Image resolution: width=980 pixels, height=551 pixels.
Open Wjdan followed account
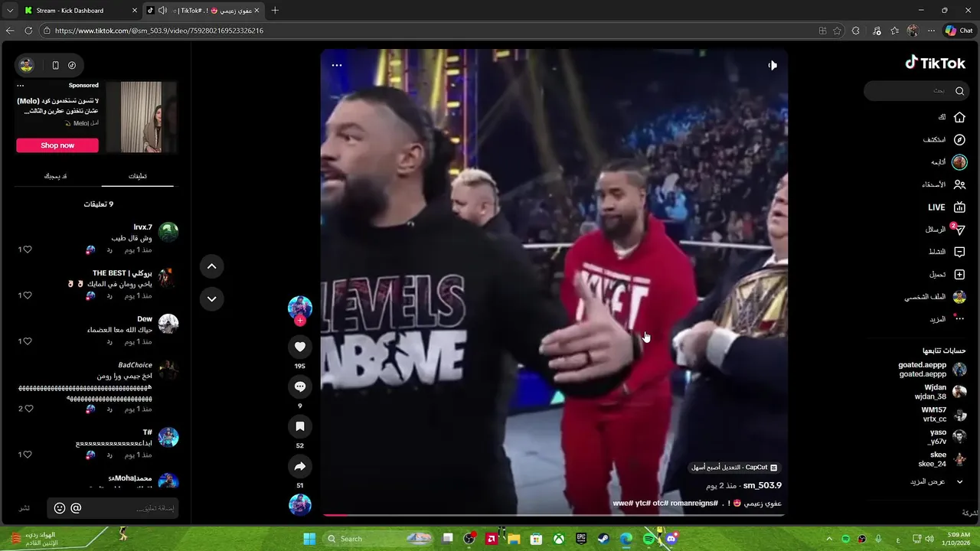pyautogui.click(x=940, y=392)
